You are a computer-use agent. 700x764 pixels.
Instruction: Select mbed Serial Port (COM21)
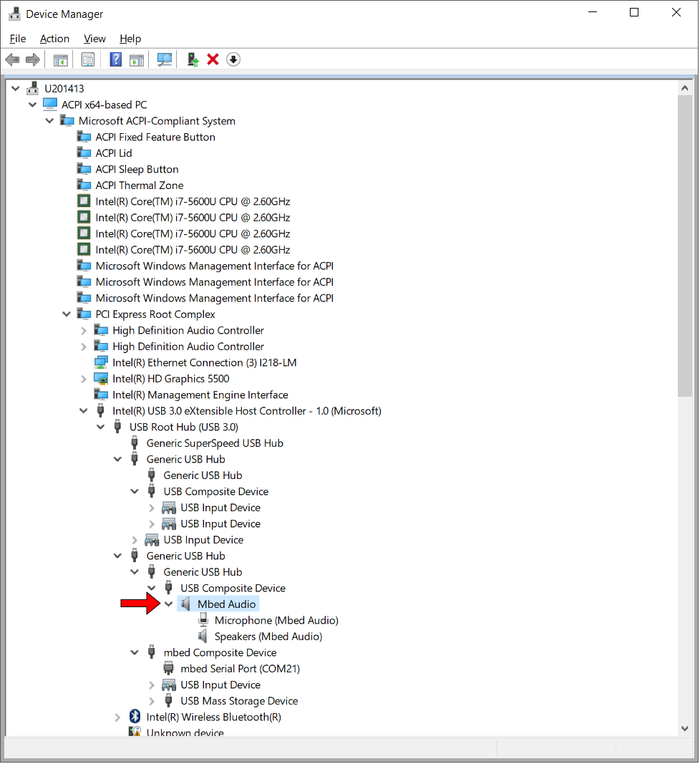click(240, 668)
